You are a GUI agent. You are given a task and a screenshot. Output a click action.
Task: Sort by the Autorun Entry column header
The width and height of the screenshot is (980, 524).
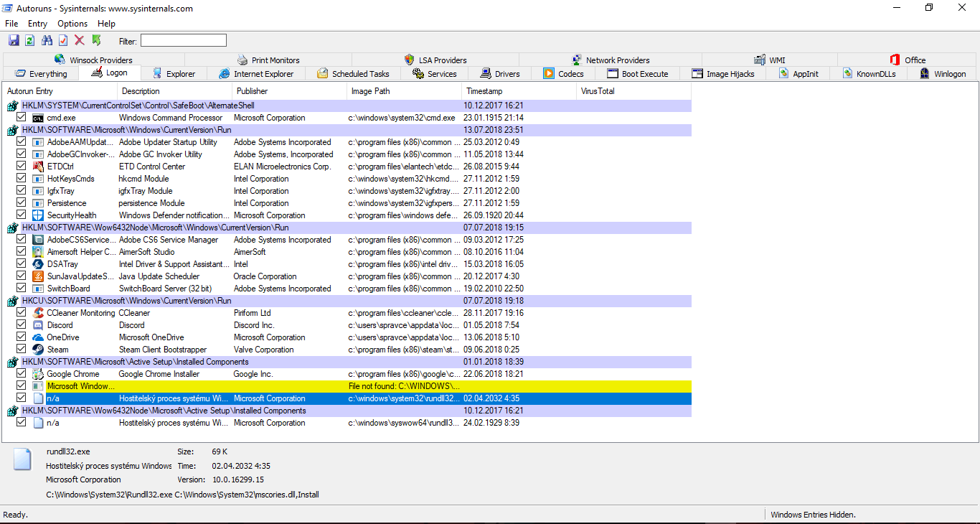[x=60, y=91]
